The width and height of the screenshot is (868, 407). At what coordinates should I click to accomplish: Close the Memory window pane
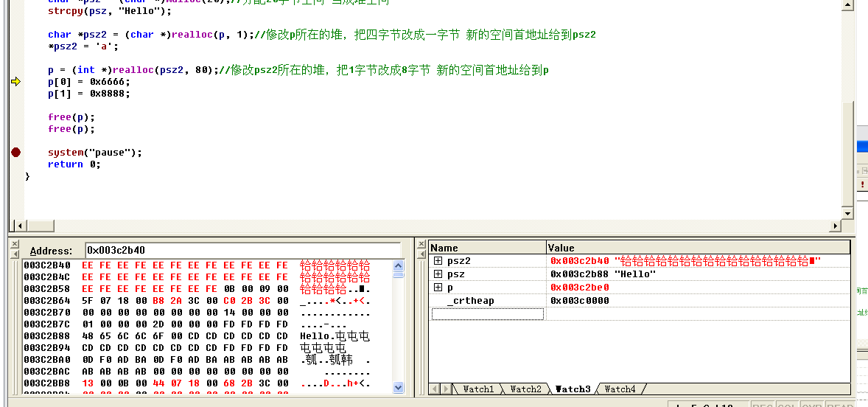pos(15,243)
